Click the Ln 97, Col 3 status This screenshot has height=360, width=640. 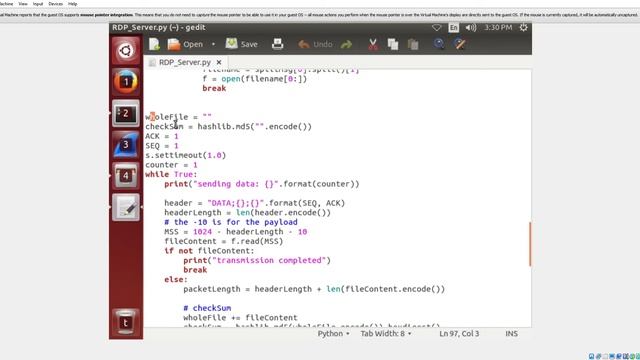(x=459, y=333)
